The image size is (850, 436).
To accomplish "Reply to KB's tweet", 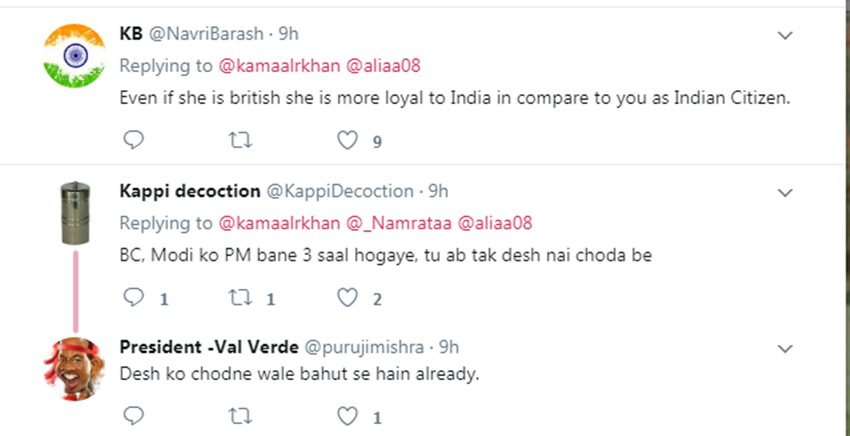I will [133, 140].
